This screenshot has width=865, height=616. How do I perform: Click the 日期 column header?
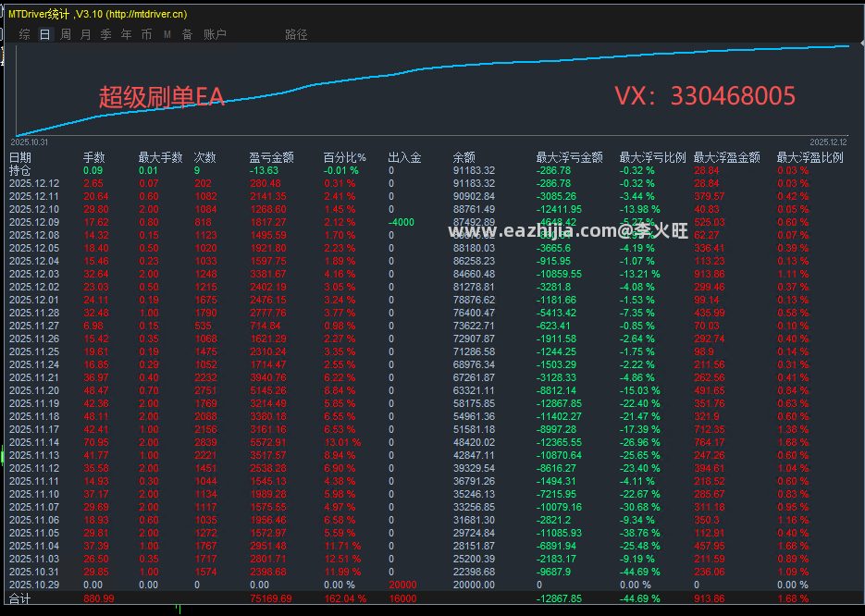pos(20,158)
